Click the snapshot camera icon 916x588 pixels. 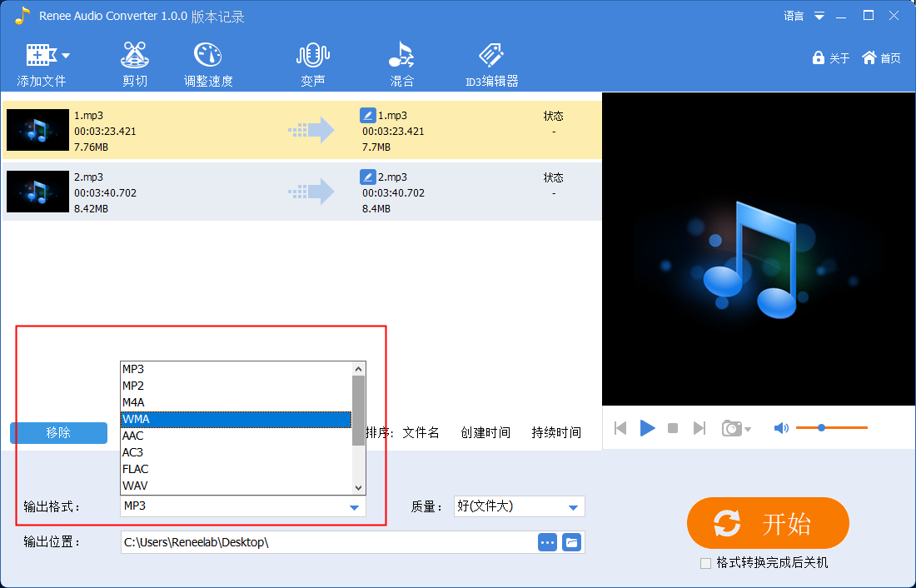click(x=731, y=428)
